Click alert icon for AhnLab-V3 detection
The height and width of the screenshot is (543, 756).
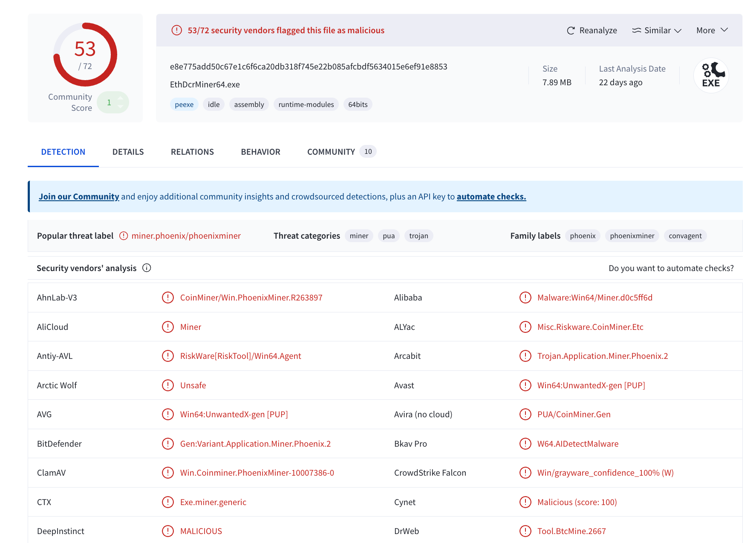tap(168, 297)
